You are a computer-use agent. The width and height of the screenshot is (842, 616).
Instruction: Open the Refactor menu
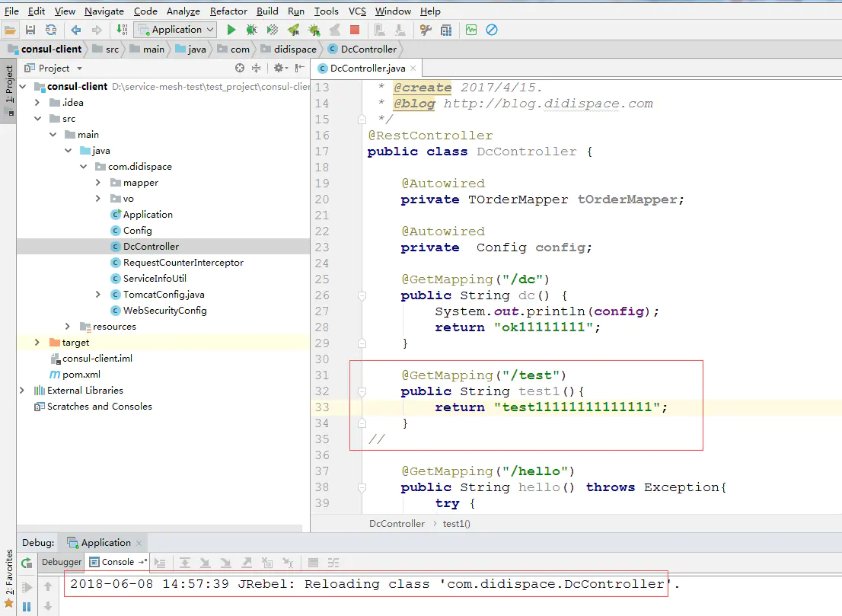click(x=228, y=11)
